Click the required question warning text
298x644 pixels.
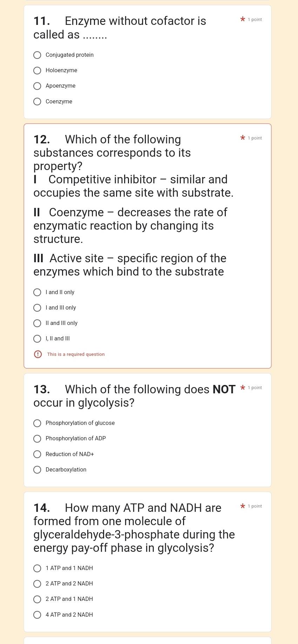76,354
